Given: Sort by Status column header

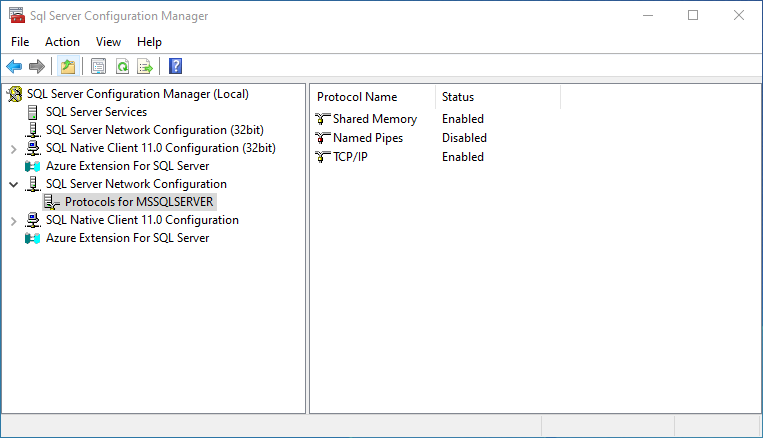Looking at the screenshot, I should click(458, 97).
